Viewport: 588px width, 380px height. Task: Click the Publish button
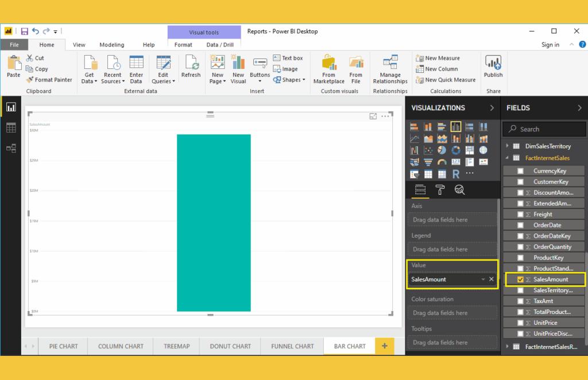pos(493,67)
